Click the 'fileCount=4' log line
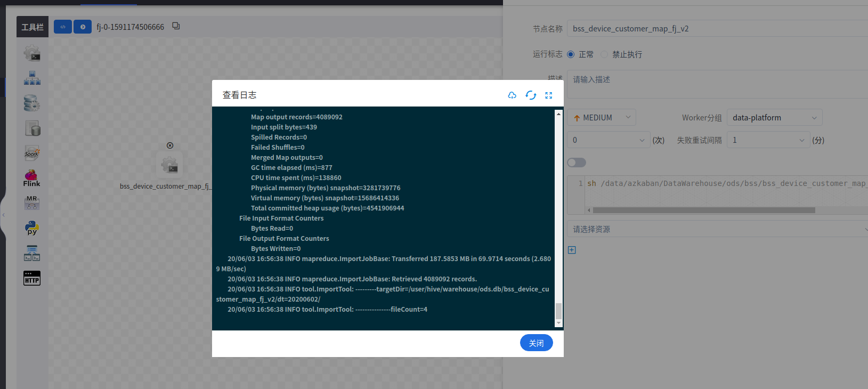Viewport: 868px width, 389px height. click(327, 310)
